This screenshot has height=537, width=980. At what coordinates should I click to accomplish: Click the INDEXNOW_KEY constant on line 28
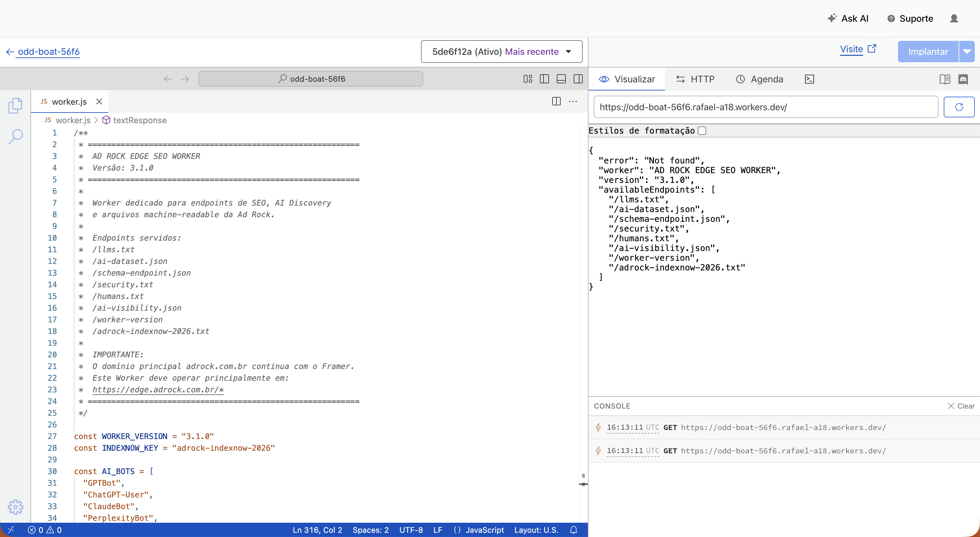coord(130,448)
